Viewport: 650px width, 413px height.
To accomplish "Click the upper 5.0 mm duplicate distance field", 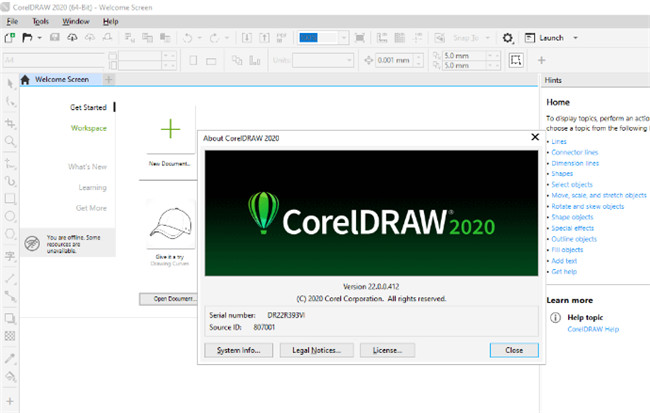I will tap(463, 55).
